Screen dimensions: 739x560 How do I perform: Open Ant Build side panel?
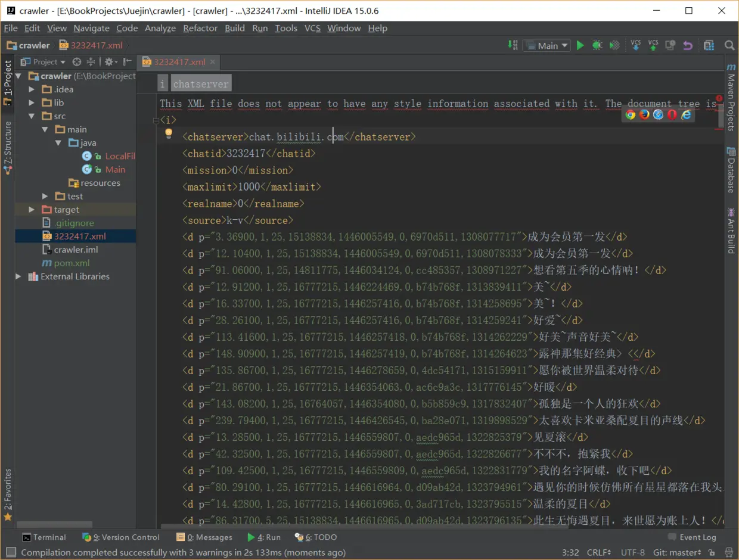tap(731, 231)
